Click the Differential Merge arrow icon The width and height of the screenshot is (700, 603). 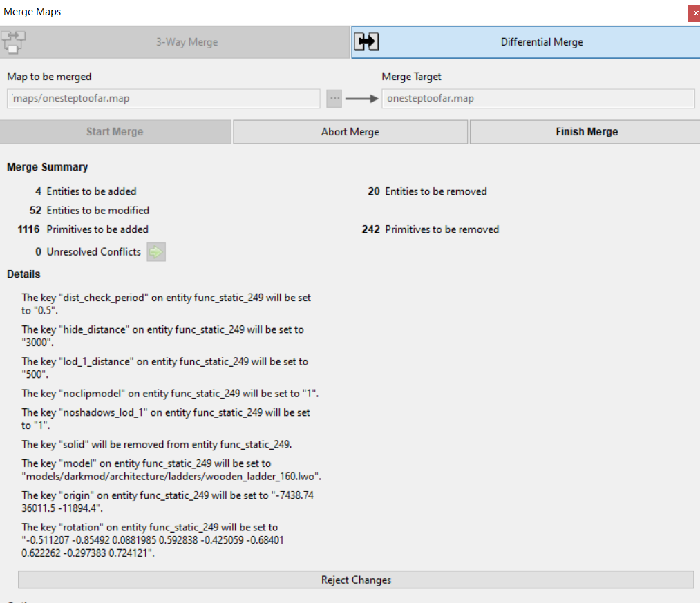367,42
